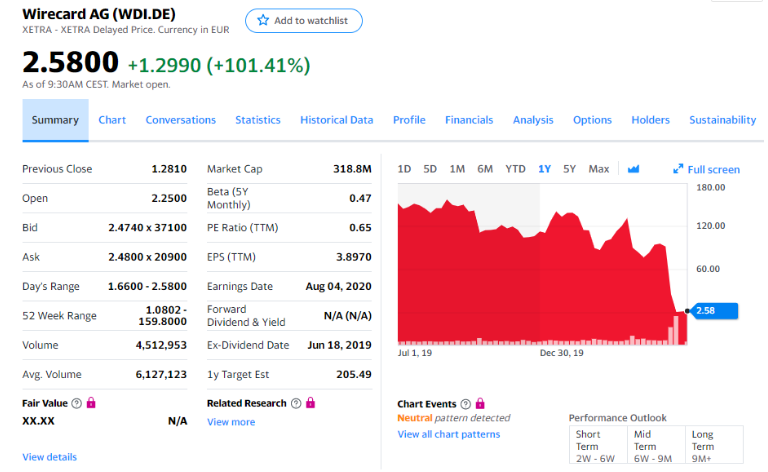Screen dimensions: 768x472
Task: Click the Chart Events help question mark
Action: 465,404
